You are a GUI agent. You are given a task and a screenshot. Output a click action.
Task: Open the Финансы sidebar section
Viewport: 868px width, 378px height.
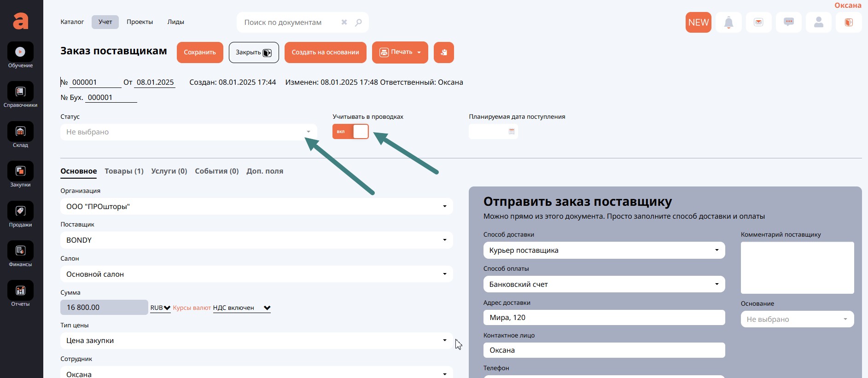[x=20, y=251]
